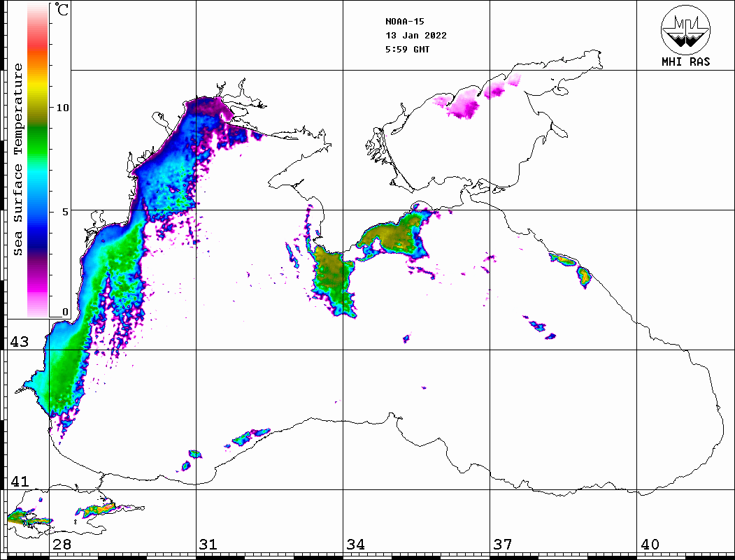This screenshot has height=560, width=735.
Task: Click longitude label '28'
Action: pyautogui.click(x=62, y=544)
